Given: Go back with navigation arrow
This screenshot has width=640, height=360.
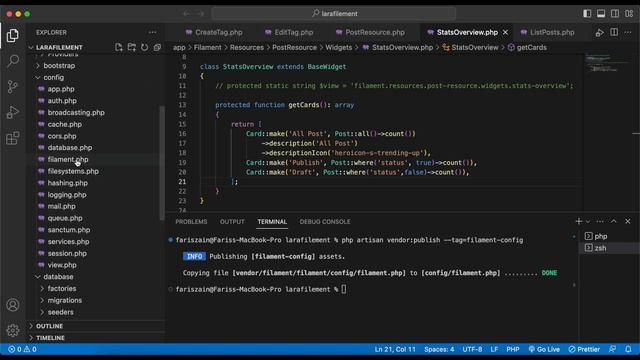Looking at the screenshot, I should (186, 13).
